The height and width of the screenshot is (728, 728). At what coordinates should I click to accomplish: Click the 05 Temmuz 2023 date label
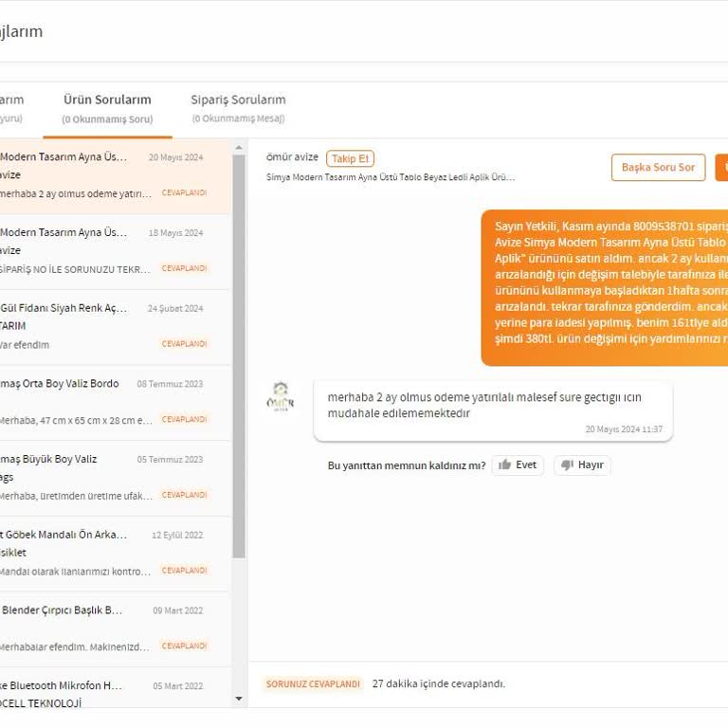pyautogui.click(x=170, y=460)
